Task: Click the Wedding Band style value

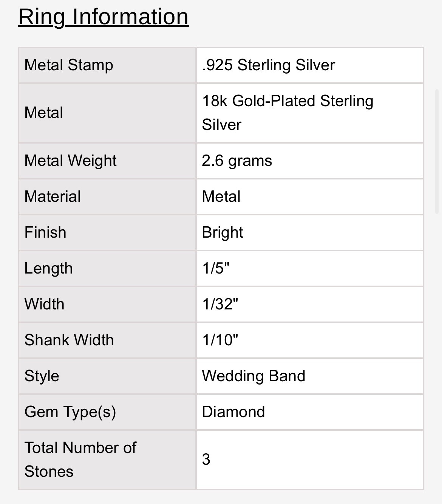Action: (x=253, y=376)
